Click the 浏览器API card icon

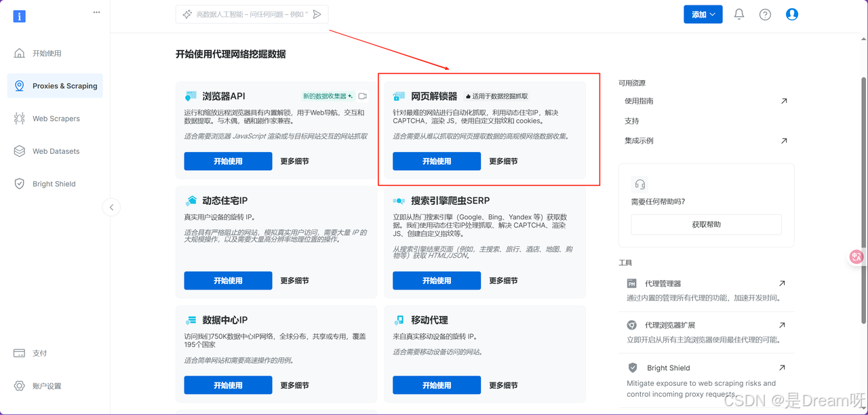[191, 96]
